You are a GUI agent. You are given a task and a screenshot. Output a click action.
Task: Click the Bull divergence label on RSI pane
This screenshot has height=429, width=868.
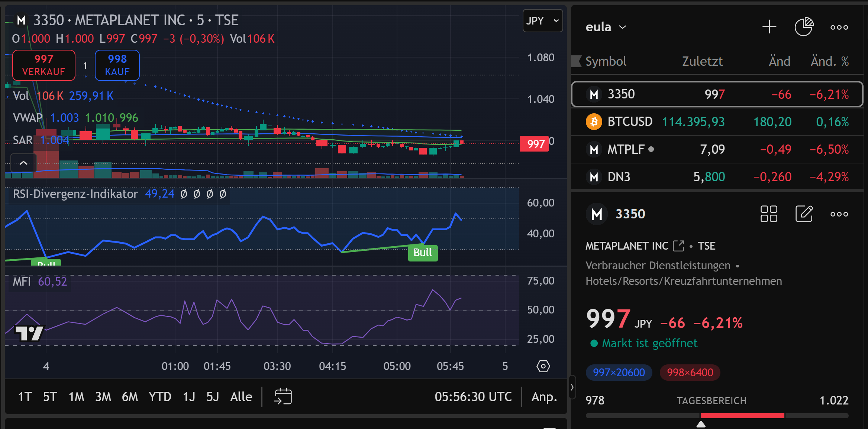click(423, 253)
